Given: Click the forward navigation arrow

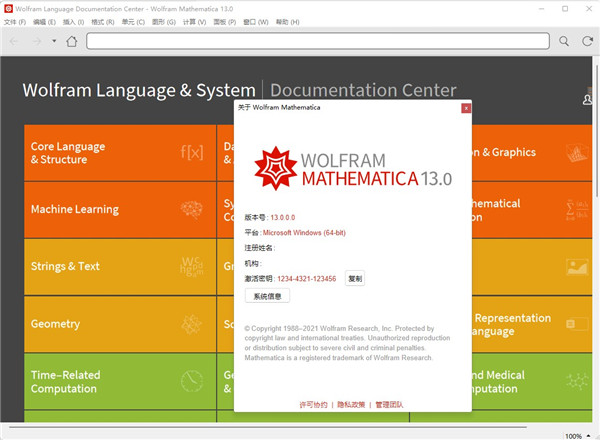Looking at the screenshot, I should (37, 41).
